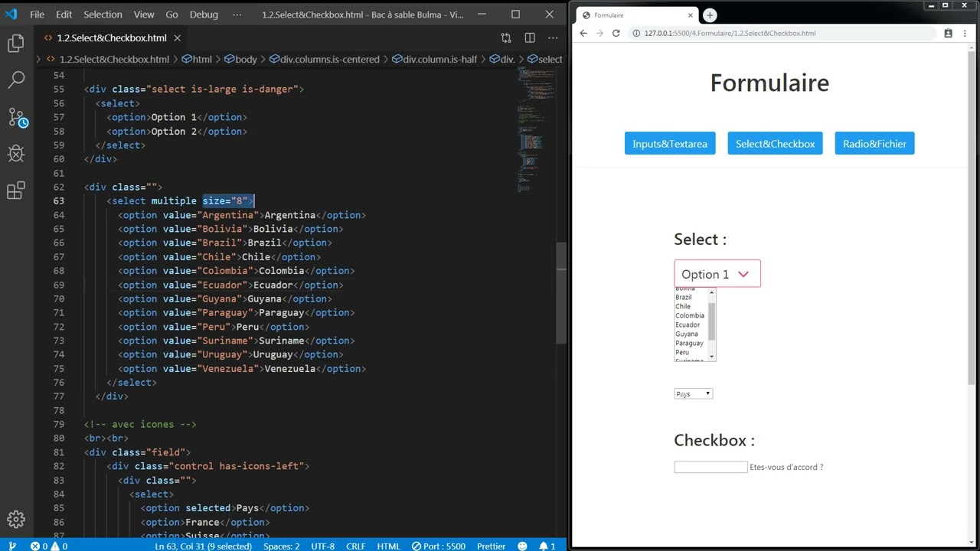Open the Source Control view
The height and width of the screenshot is (551, 980).
pos(17,117)
